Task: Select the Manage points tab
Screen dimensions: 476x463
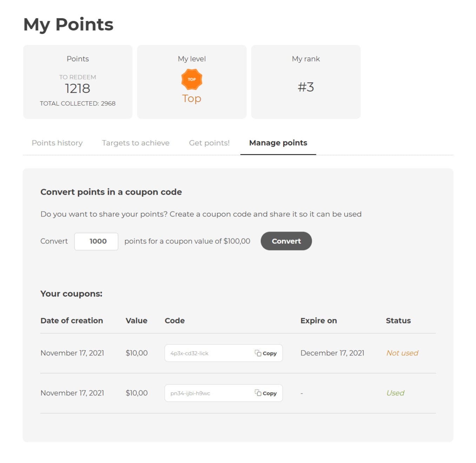Action: 278,143
